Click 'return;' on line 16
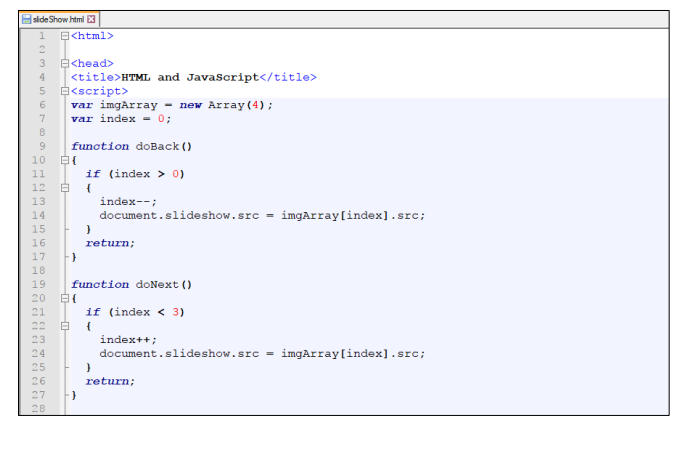691x455 pixels. click(110, 243)
